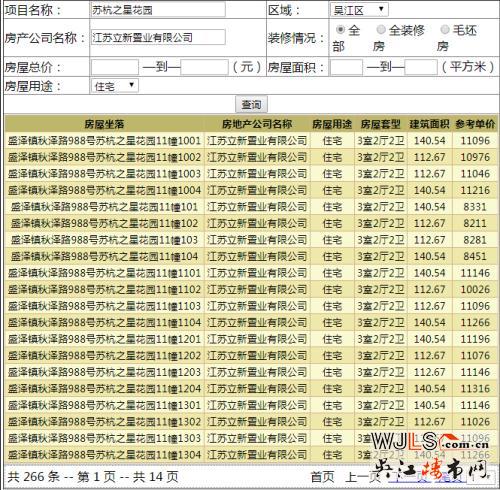Click the address cell for 11幢1204

pos(104,389)
